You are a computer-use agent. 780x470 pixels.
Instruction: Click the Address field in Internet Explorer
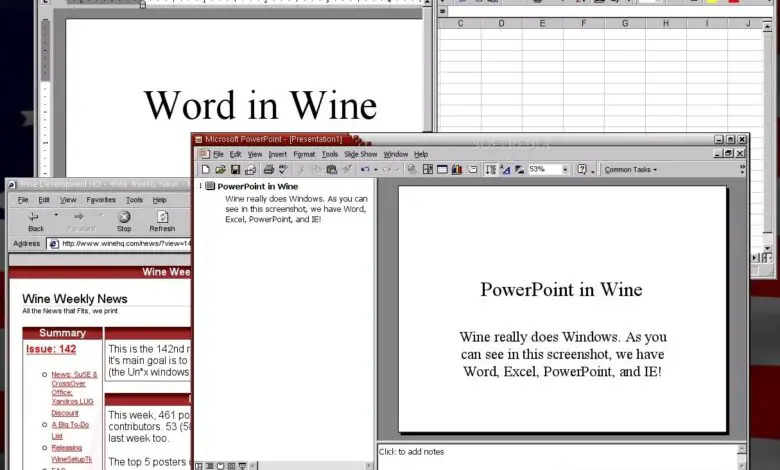(119, 243)
